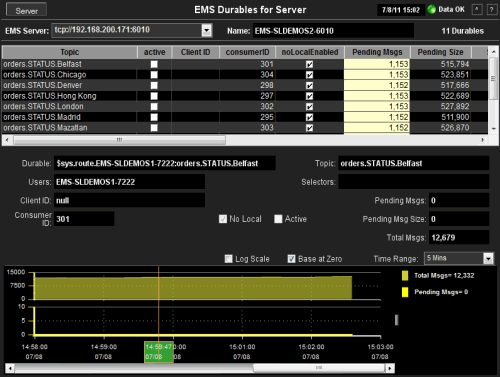Screen dimensions: 500x377
Task: Toggle active checkbox for orders.STATUS.Madrid row
Action: (154, 117)
